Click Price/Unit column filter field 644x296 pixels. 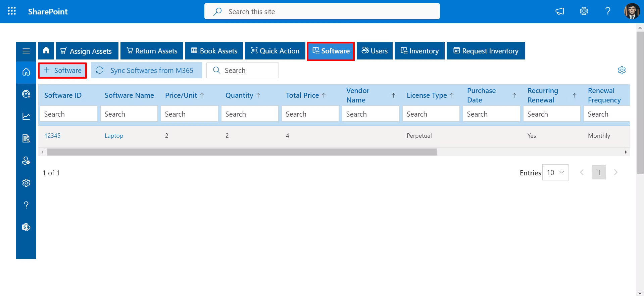[189, 114]
